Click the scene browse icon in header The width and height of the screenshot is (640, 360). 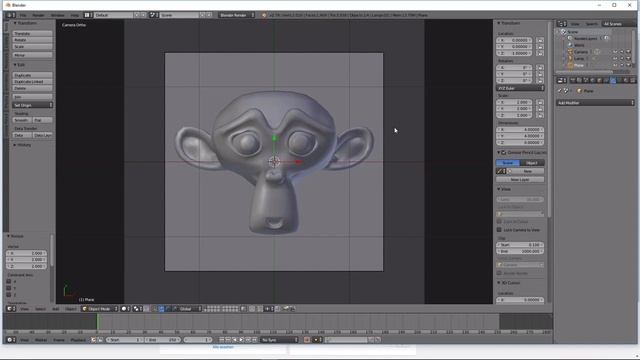[x=153, y=15]
